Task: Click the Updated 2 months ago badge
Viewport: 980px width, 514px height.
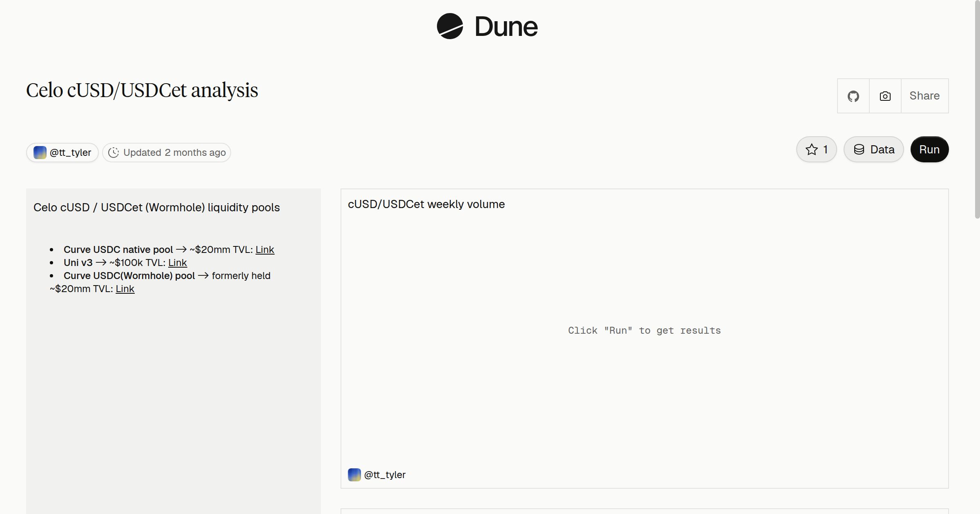Action: click(167, 153)
